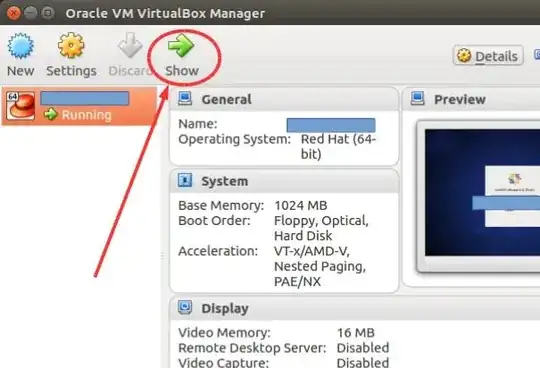Click the "Red Hat (64-bit)" operating system value
Screen dimensions: 540x368
tap(338, 147)
